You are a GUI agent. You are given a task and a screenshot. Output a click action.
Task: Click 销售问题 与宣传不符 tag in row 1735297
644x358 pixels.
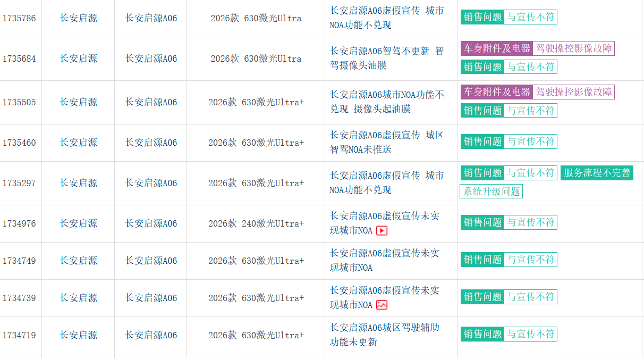[x=509, y=173]
